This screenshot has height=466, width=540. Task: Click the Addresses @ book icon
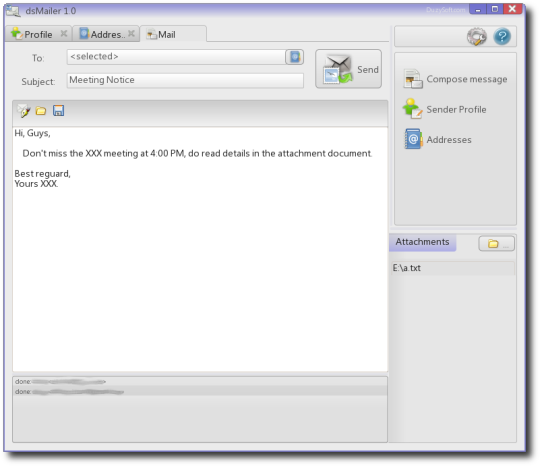413,139
